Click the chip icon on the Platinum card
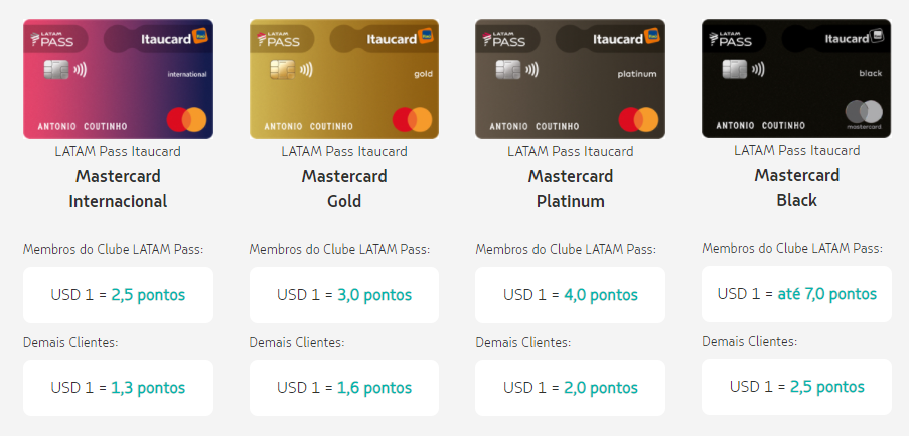This screenshot has height=436, width=909. coord(508,70)
